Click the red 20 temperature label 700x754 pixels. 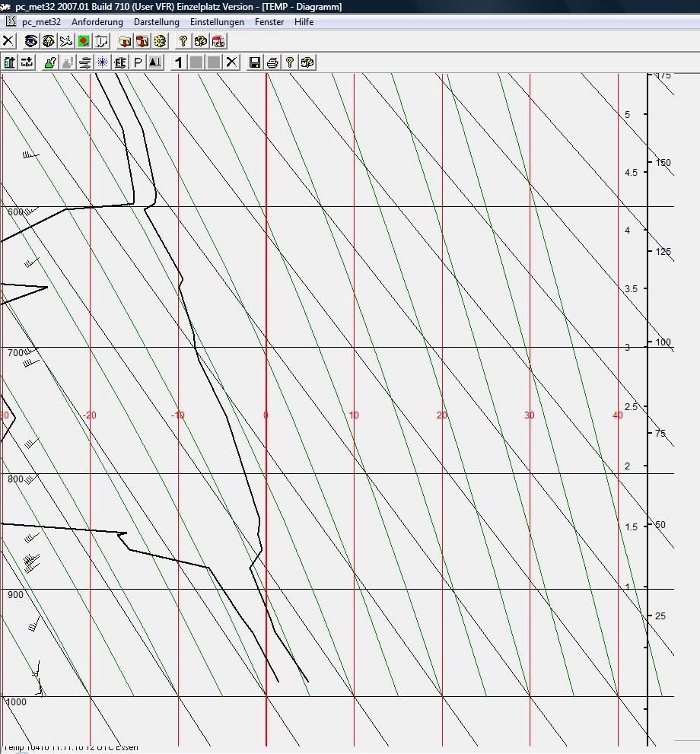(442, 415)
